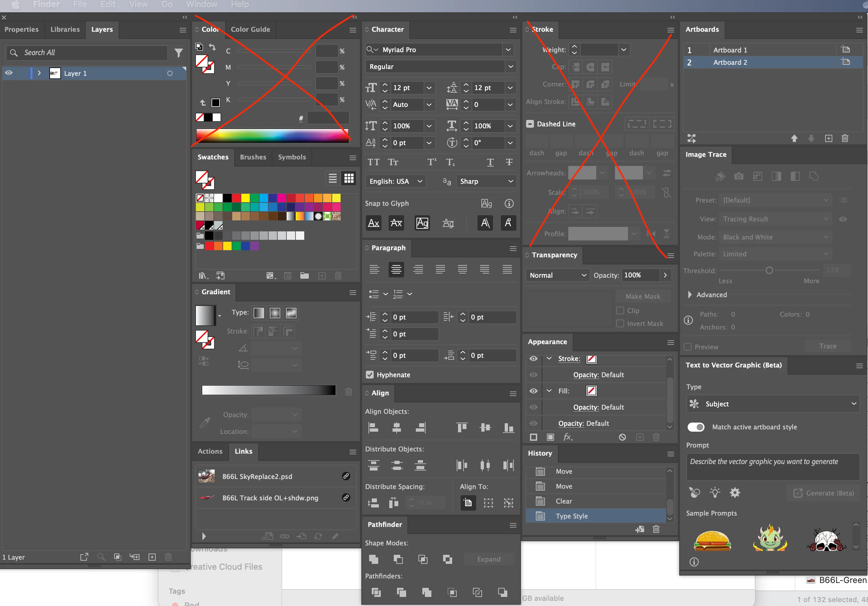Open the Myriad Pro font family dropdown
868x606 pixels.
508,50
